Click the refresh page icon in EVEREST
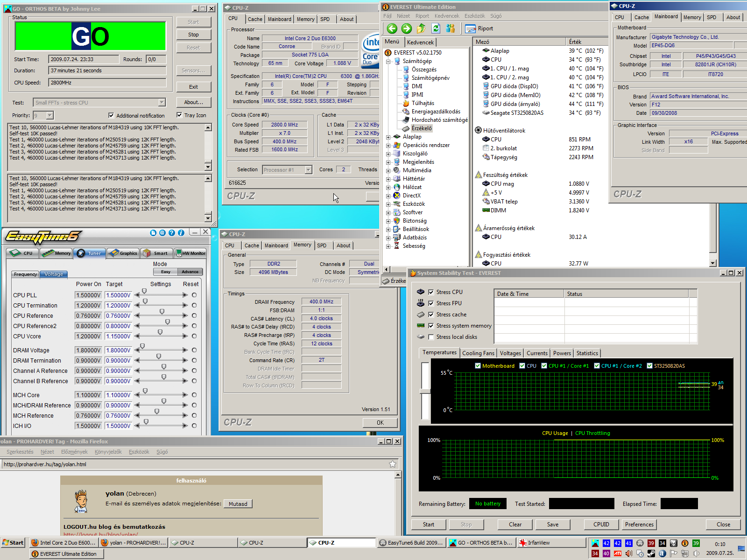The width and height of the screenshot is (747, 560). click(436, 28)
